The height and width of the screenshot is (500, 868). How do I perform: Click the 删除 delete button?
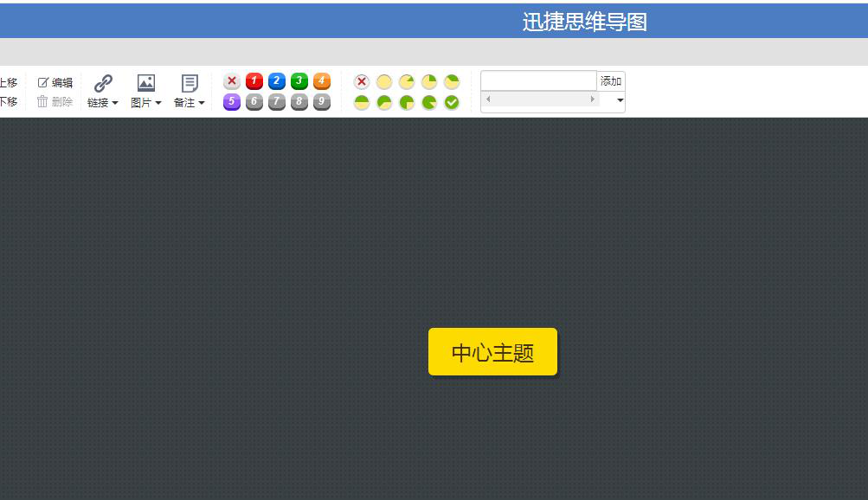coord(55,101)
